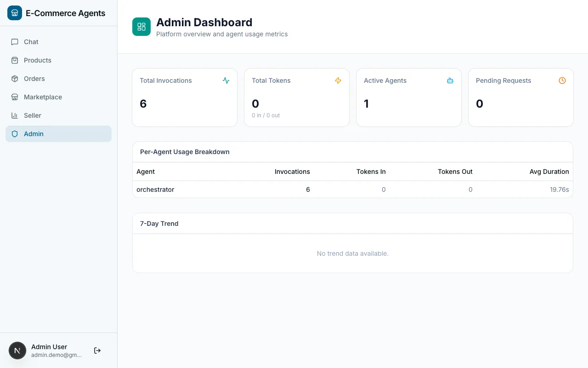Click the Admin User avatar
Image resolution: width=588 pixels, height=368 pixels.
click(x=17, y=351)
